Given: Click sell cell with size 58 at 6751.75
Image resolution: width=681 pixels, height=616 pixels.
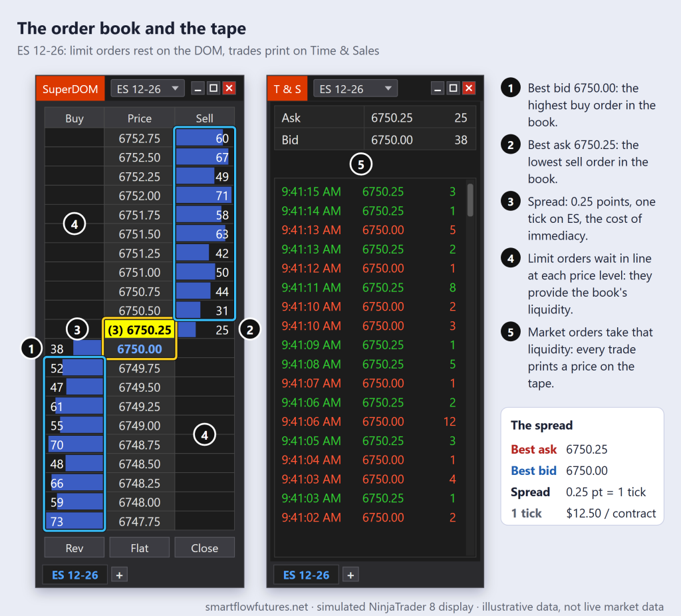Looking at the screenshot, I should [x=205, y=215].
